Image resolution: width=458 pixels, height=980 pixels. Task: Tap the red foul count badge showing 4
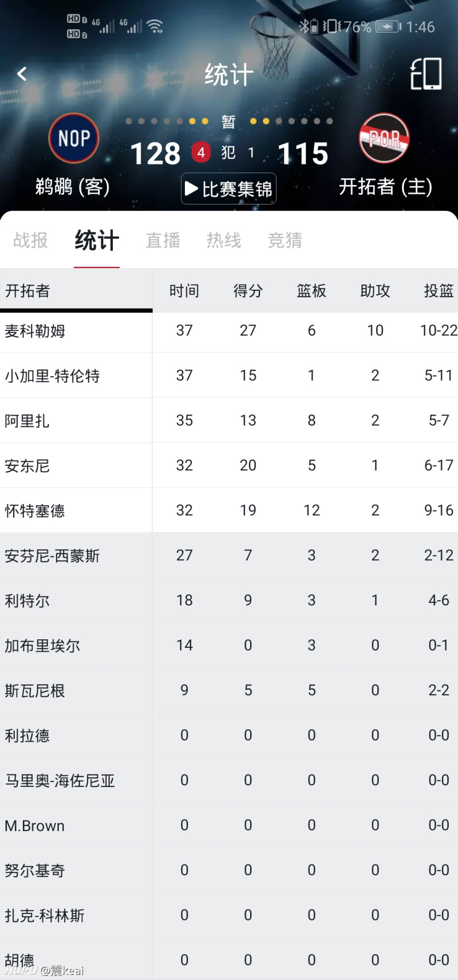click(x=201, y=153)
